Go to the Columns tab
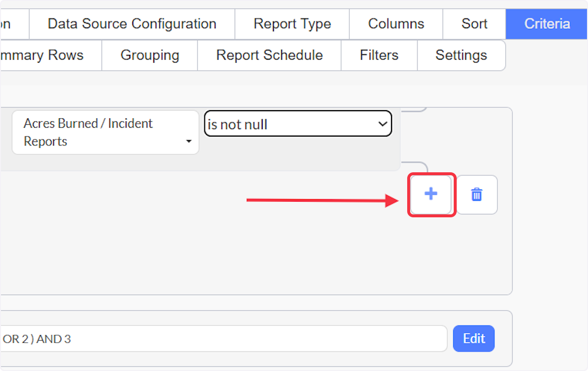The height and width of the screenshot is (371, 588). click(x=396, y=24)
